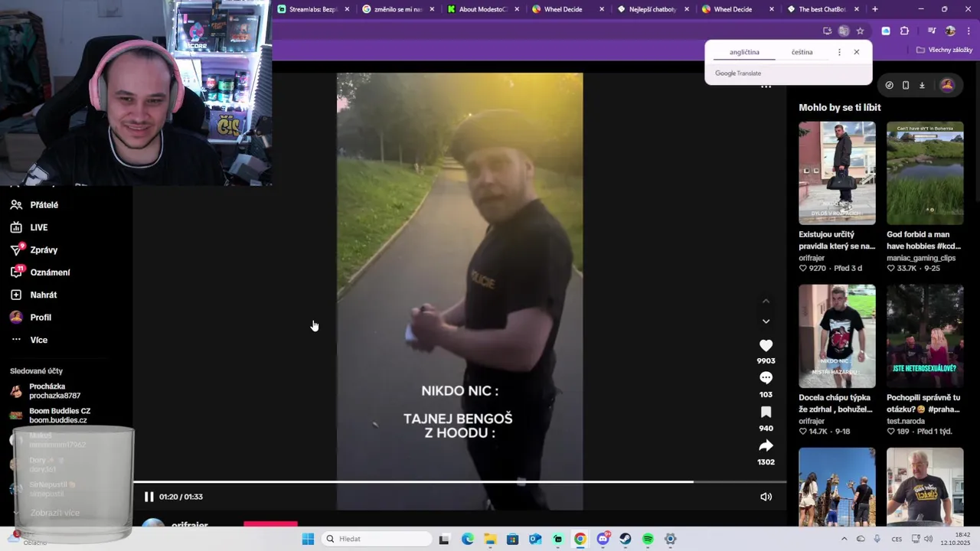Open TikTok profile avatar in top pill
Viewport: 980px width, 551px height.
point(947,85)
